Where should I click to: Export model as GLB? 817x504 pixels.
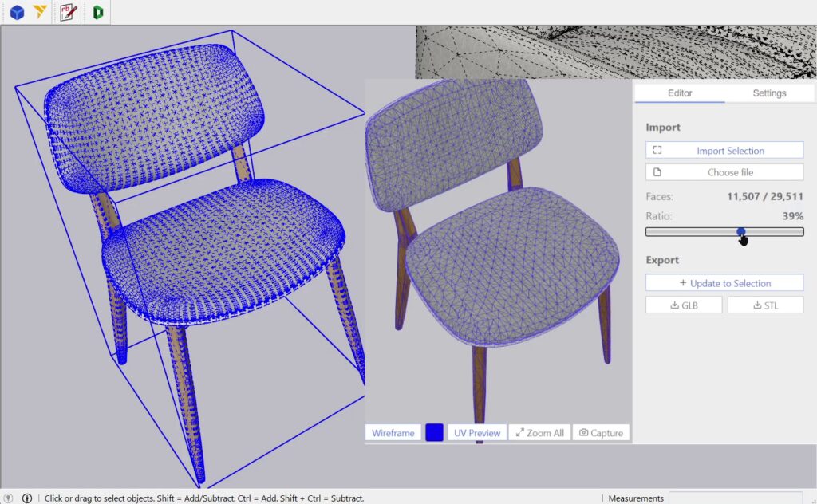tap(684, 305)
